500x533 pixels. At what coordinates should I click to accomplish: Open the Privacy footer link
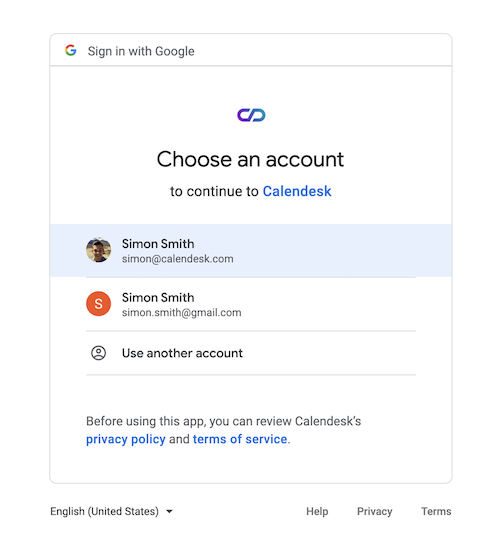coord(375,511)
